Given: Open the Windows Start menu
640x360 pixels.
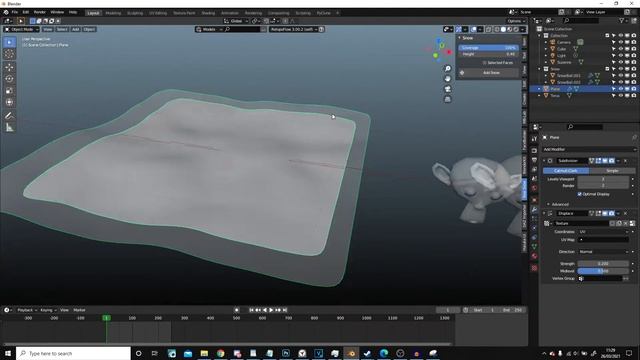Looking at the screenshot, I should (8, 353).
